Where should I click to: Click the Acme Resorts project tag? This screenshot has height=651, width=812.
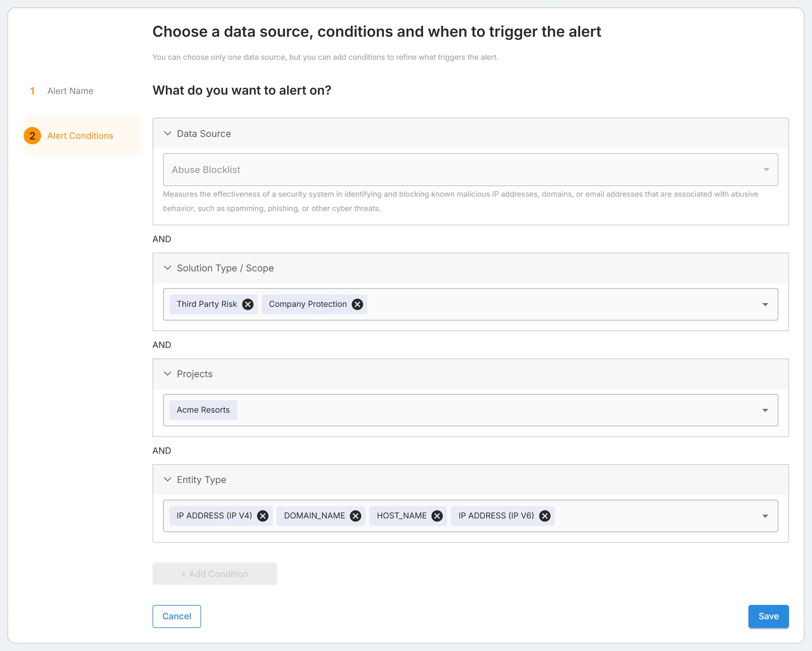tap(203, 410)
